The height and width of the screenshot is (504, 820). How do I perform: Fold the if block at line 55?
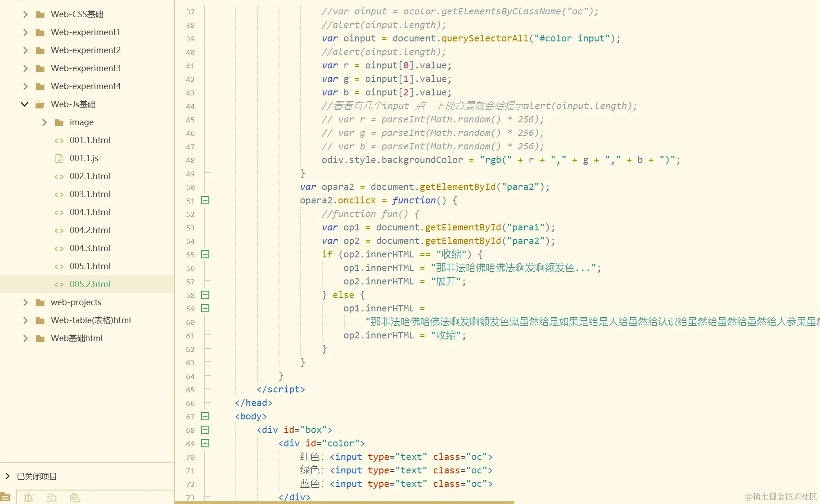[x=205, y=254]
